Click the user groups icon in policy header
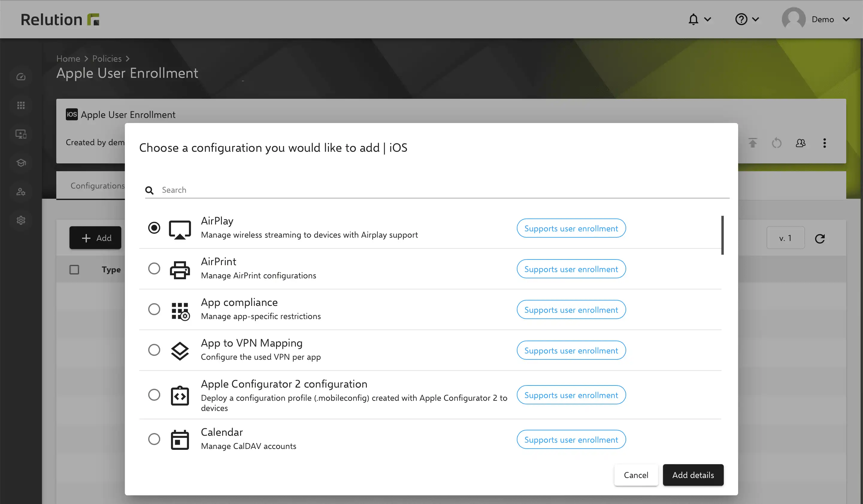 [801, 143]
